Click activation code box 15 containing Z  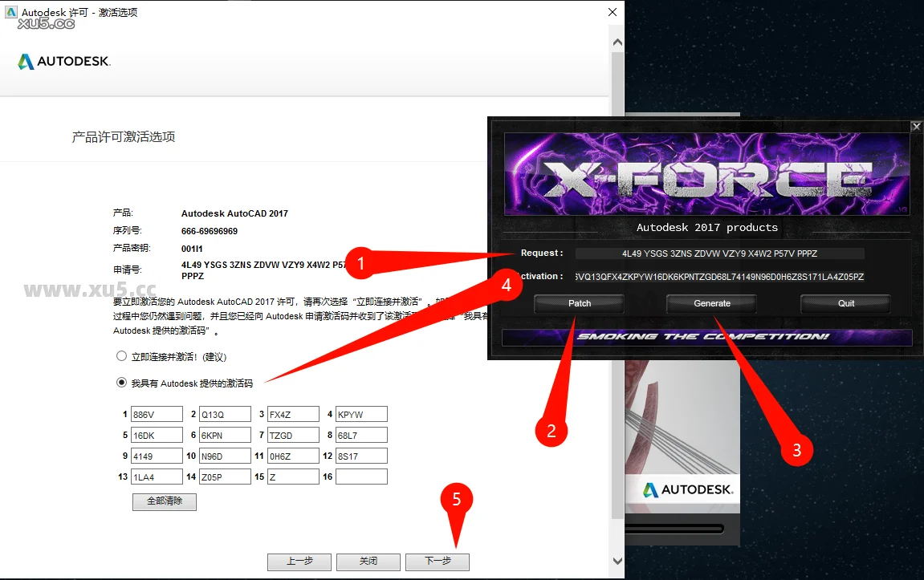[x=293, y=477]
